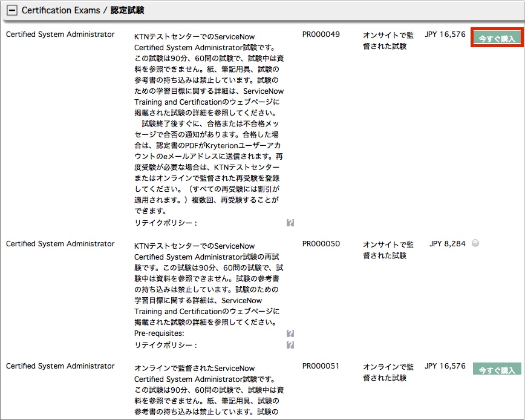Click the PR000050 retake exam description paragraph
Screen dimensions: 525x420
(209, 284)
